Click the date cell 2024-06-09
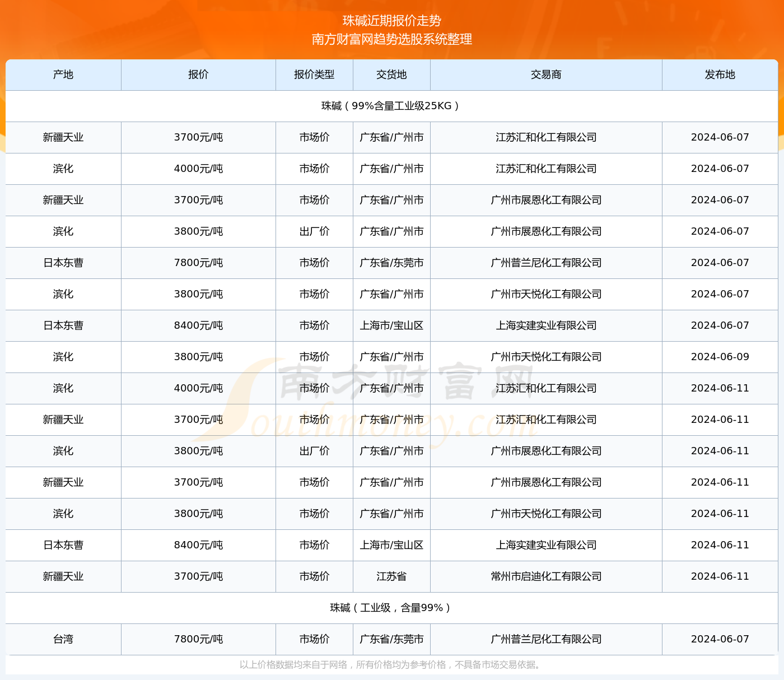Image resolution: width=784 pixels, height=680 pixels. tap(720, 357)
